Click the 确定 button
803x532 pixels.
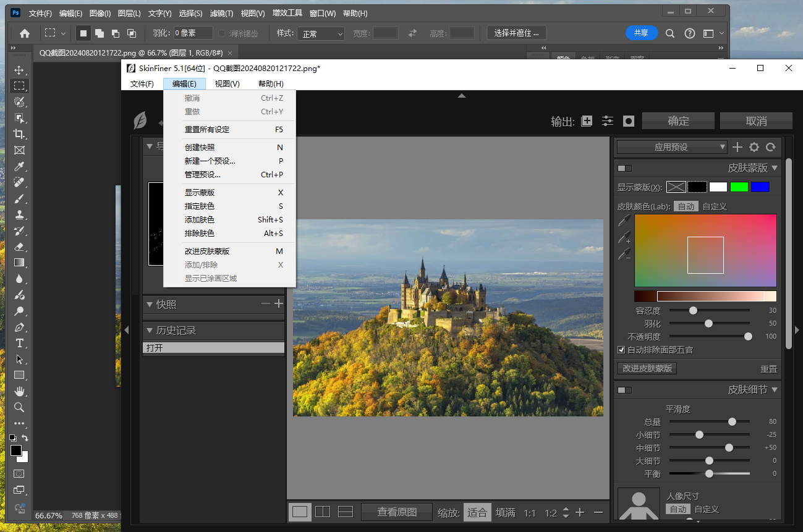678,121
